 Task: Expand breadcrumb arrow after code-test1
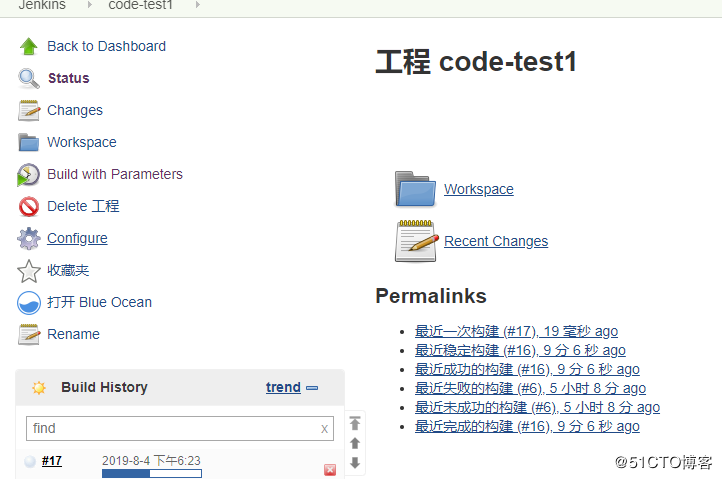tap(197, 5)
